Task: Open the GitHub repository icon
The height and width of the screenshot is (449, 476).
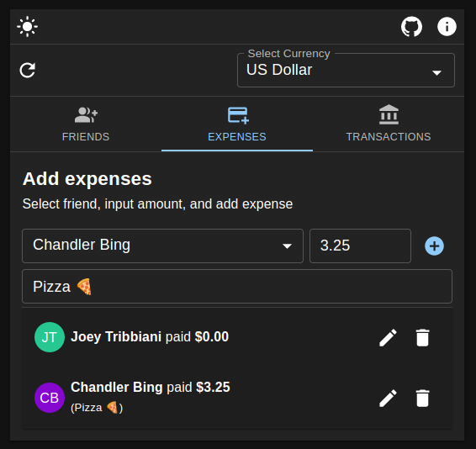Action: point(411,26)
